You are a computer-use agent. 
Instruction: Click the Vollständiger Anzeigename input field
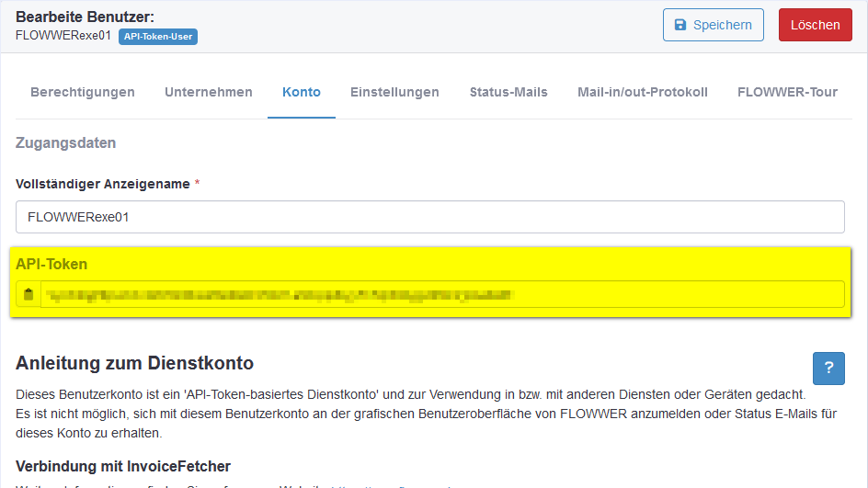430,217
